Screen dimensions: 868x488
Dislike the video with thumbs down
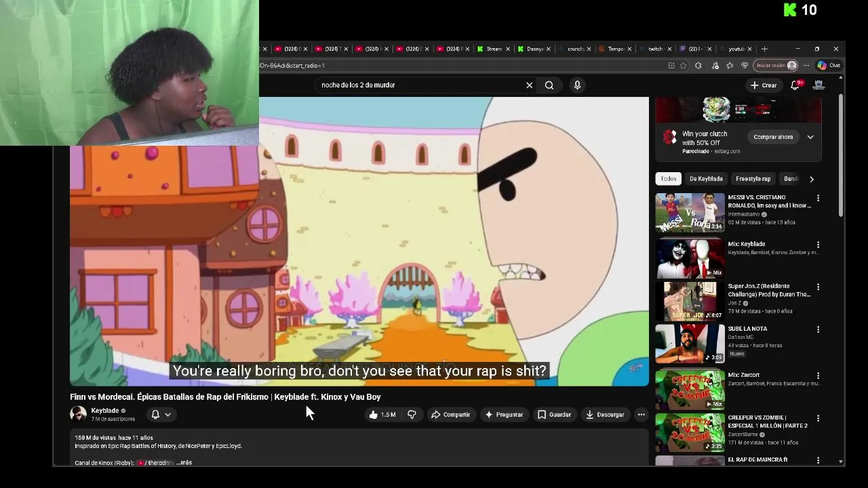[412, 415]
